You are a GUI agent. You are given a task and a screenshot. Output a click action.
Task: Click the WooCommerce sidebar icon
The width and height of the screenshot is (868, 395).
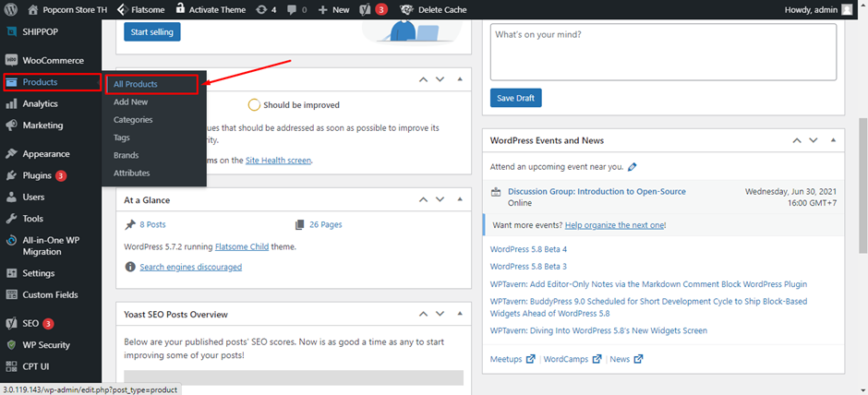click(x=11, y=60)
